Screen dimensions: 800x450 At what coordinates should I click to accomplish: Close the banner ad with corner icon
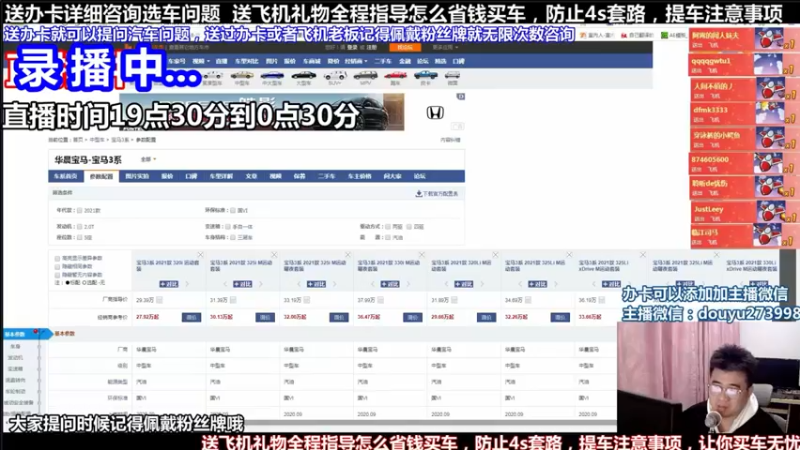point(461,96)
